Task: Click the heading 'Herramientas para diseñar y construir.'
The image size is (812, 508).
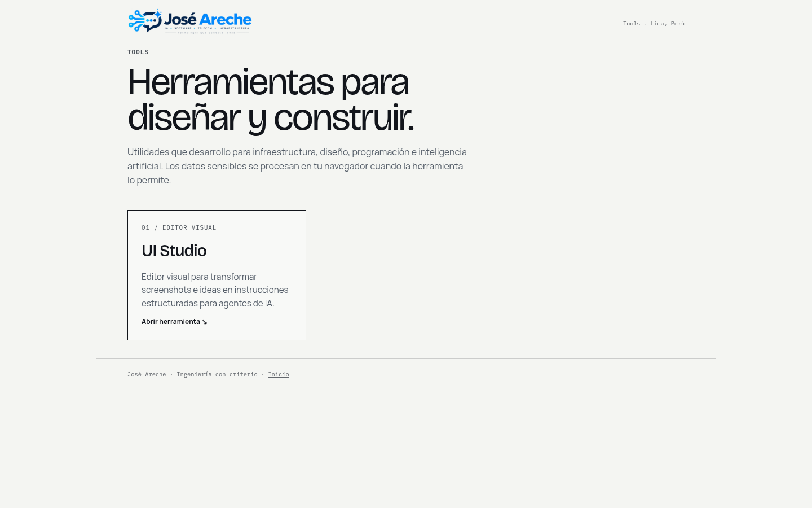Action: coord(271,100)
